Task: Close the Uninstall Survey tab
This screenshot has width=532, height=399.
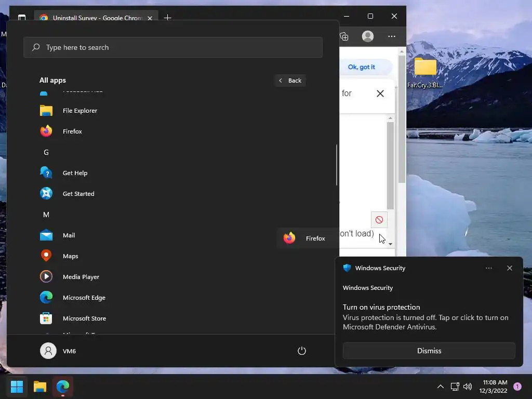Action: pos(150,18)
